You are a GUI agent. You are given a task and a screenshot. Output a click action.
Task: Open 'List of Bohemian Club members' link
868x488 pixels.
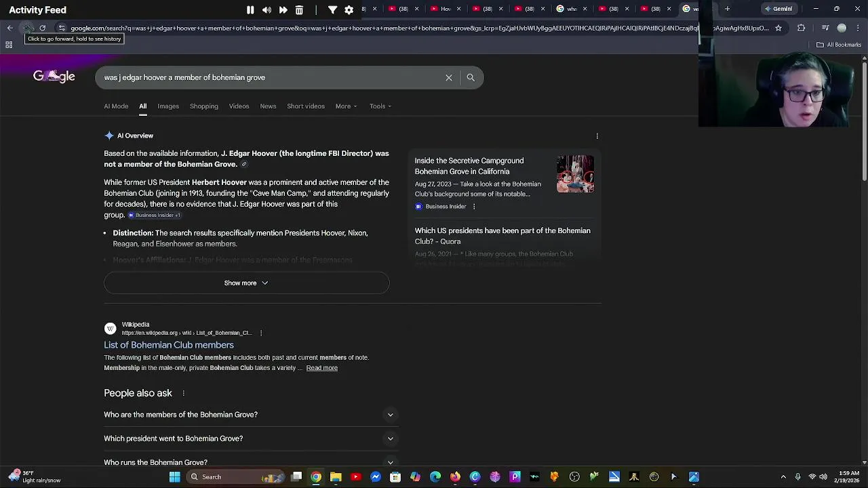(169, 345)
